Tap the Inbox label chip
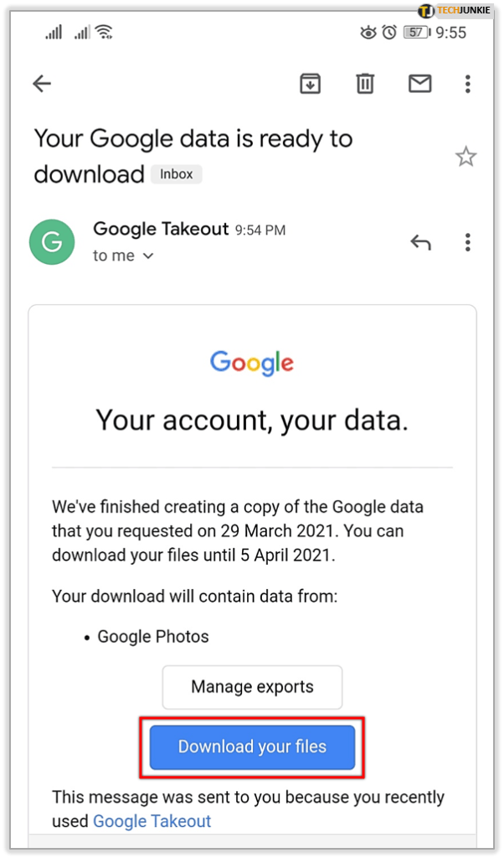504x858 pixels. pyautogui.click(x=177, y=174)
